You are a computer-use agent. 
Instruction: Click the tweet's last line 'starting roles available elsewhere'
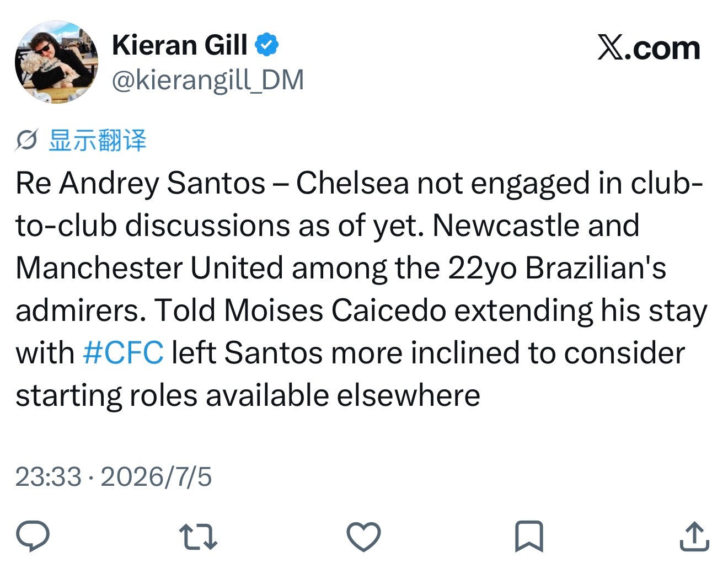click(248, 396)
